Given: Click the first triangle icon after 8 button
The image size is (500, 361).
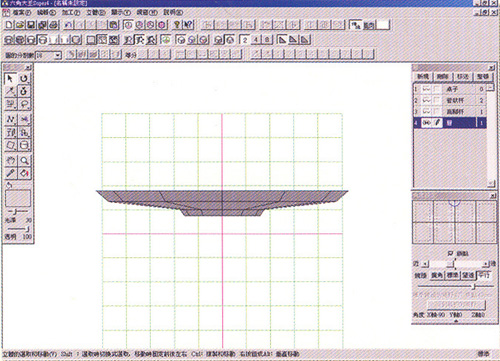Looking at the screenshot, I should pyautogui.click(x=282, y=40).
